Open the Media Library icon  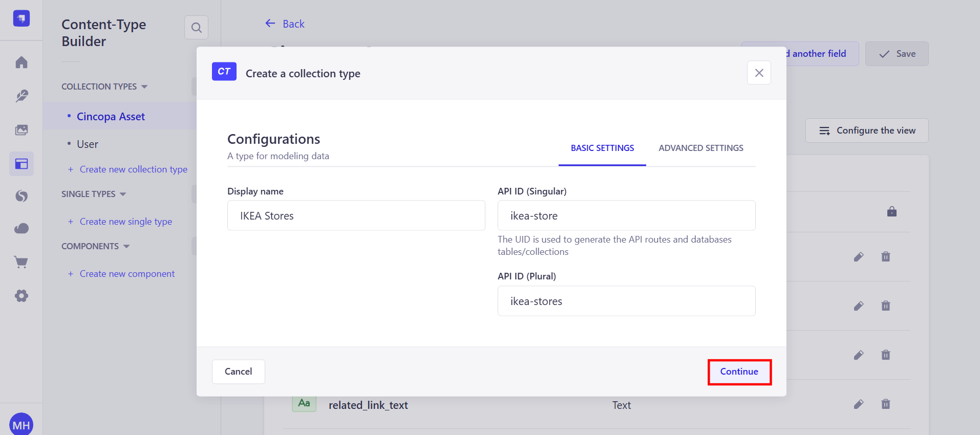pos(22,130)
